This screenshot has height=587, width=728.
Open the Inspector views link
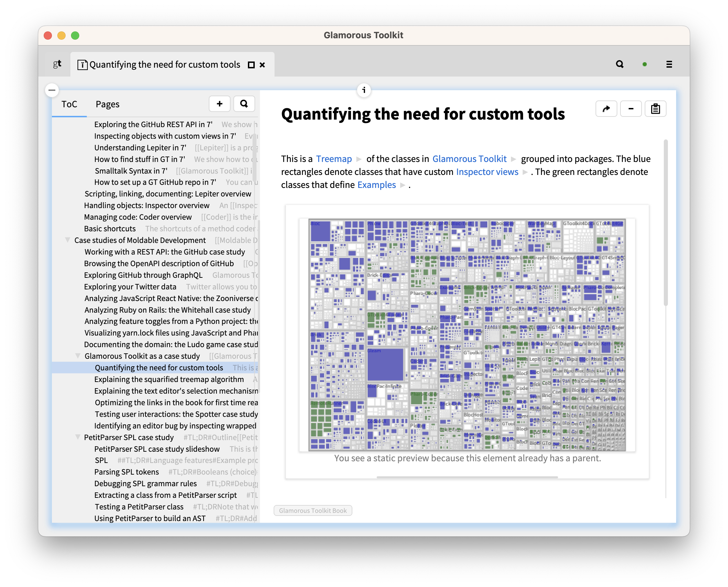click(487, 172)
